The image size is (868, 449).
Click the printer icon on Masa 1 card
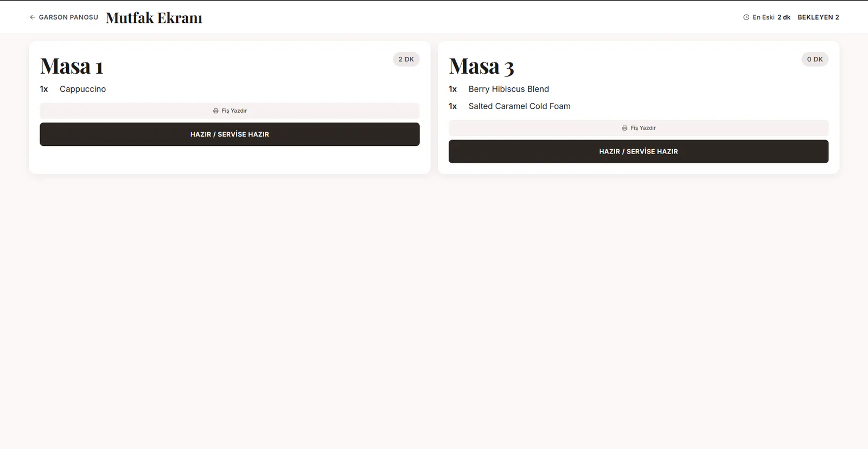coord(216,111)
